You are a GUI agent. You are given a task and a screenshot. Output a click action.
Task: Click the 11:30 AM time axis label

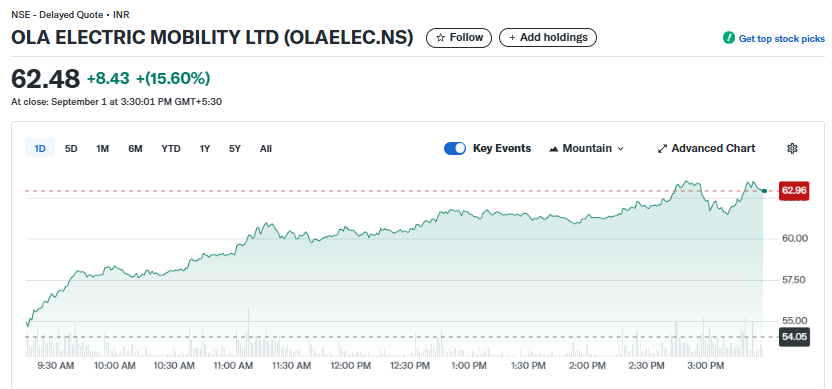click(x=291, y=366)
